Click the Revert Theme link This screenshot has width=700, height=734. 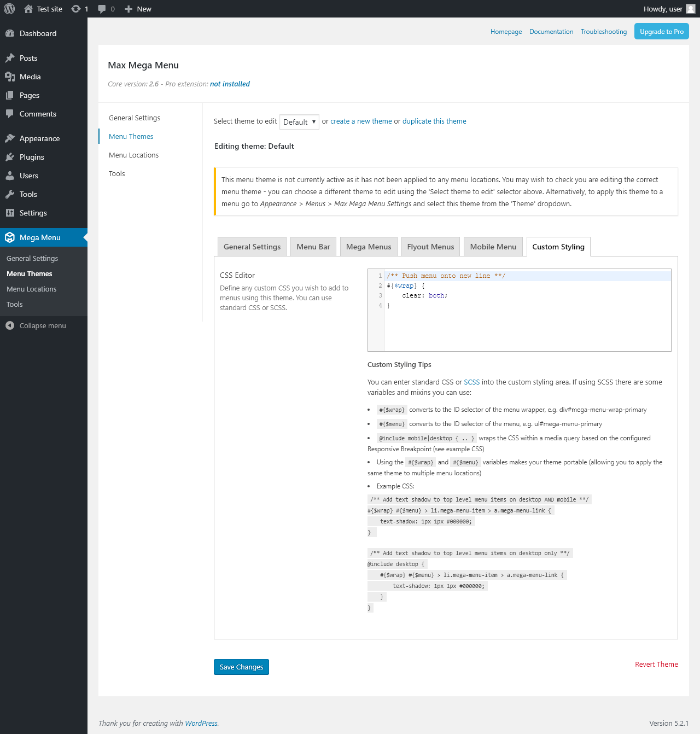tap(656, 664)
